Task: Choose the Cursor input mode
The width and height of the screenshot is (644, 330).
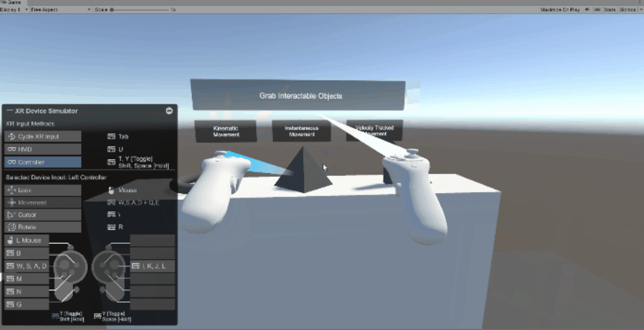Action: 41,214
